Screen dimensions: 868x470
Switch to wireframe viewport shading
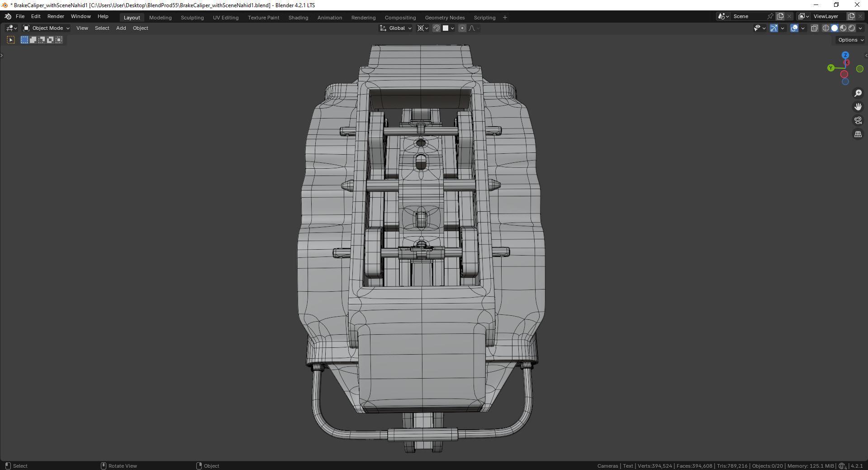coord(826,28)
